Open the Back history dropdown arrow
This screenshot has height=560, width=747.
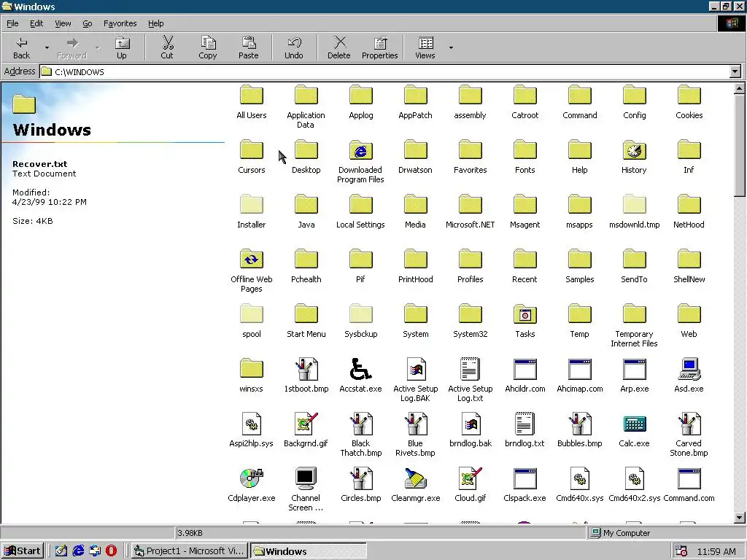click(47, 47)
